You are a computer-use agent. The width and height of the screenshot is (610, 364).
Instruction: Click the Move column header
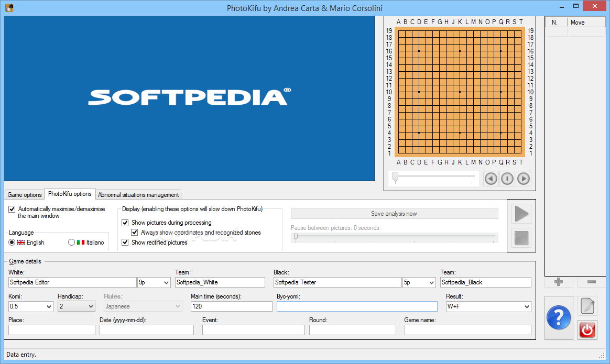tap(586, 23)
